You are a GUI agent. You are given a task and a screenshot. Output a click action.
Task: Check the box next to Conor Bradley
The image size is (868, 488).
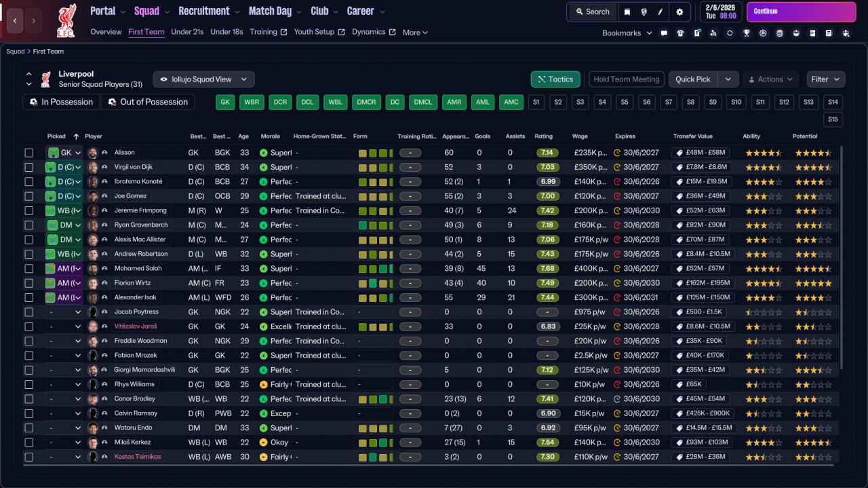click(x=29, y=399)
